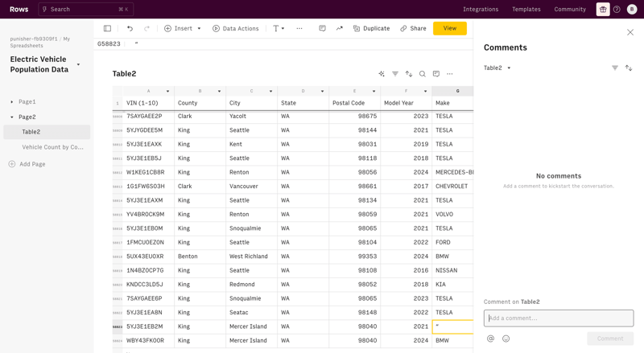Click the Add a comment field
The width and height of the screenshot is (644, 353).
(559, 318)
